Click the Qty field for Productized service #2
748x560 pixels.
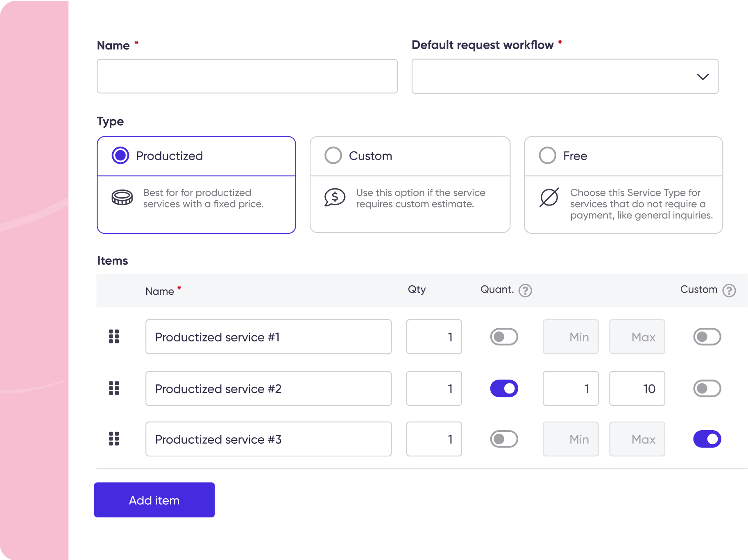point(434,388)
